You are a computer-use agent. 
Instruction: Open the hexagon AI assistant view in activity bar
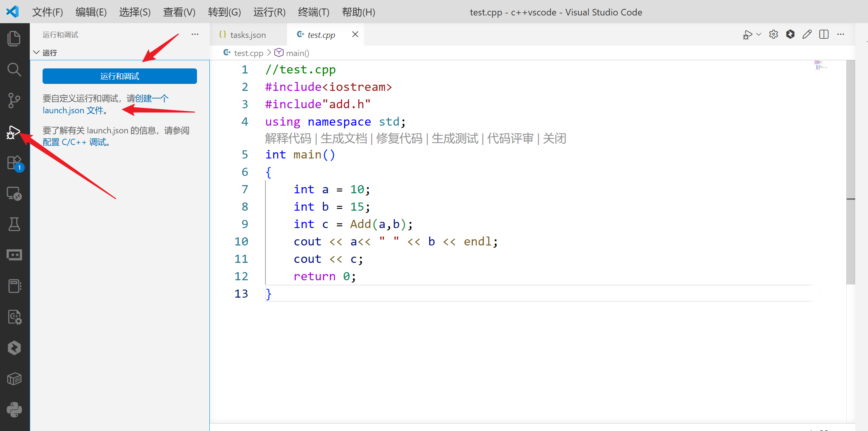pyautogui.click(x=14, y=348)
